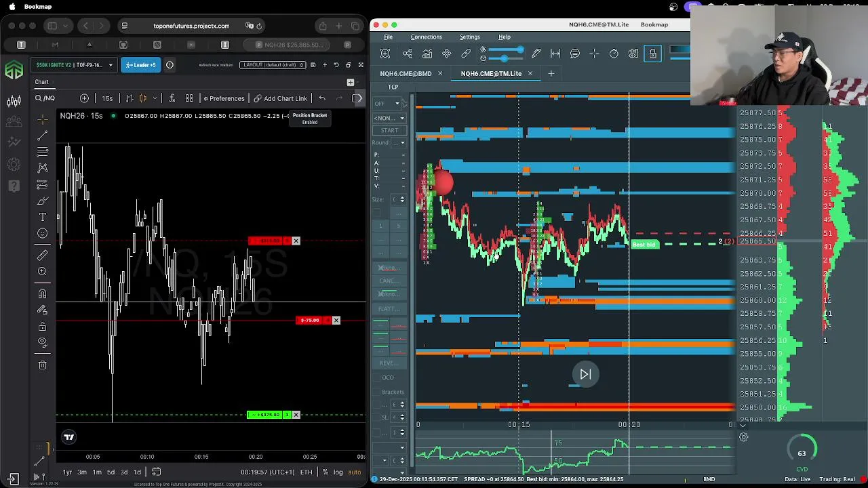Screen dimensions: 868x488
Task: Log out via sidebar exit icon
Action: tap(14, 479)
